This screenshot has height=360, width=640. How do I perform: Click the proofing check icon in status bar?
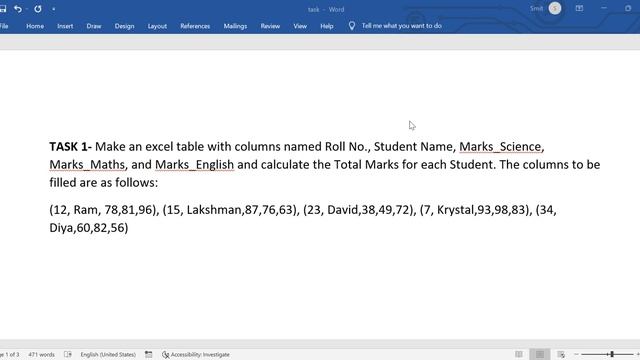[x=68, y=355]
